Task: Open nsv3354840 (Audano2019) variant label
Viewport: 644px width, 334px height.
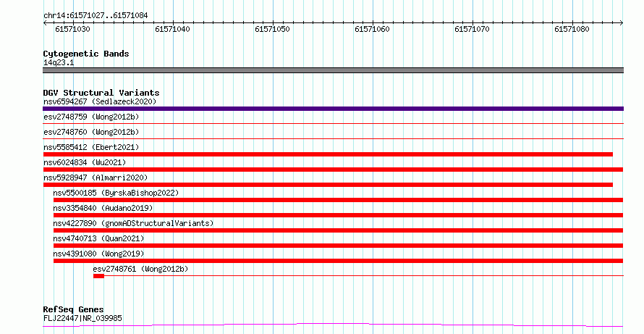Action: point(103,208)
